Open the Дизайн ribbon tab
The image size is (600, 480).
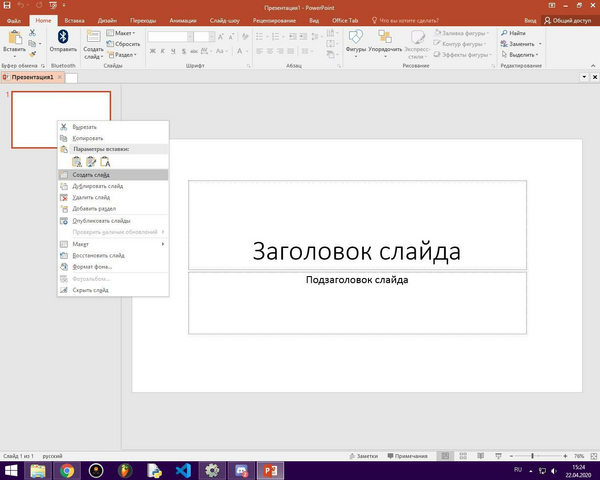[107, 21]
